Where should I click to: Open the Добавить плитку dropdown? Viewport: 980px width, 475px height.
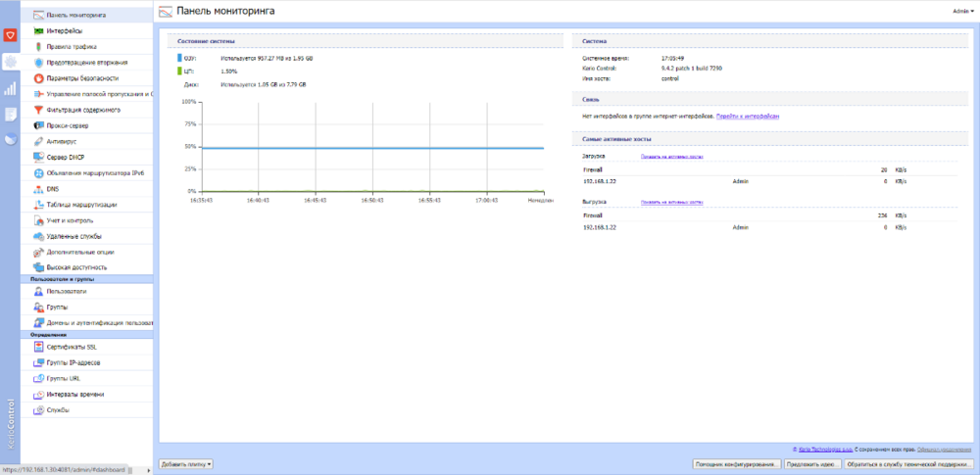186,463
